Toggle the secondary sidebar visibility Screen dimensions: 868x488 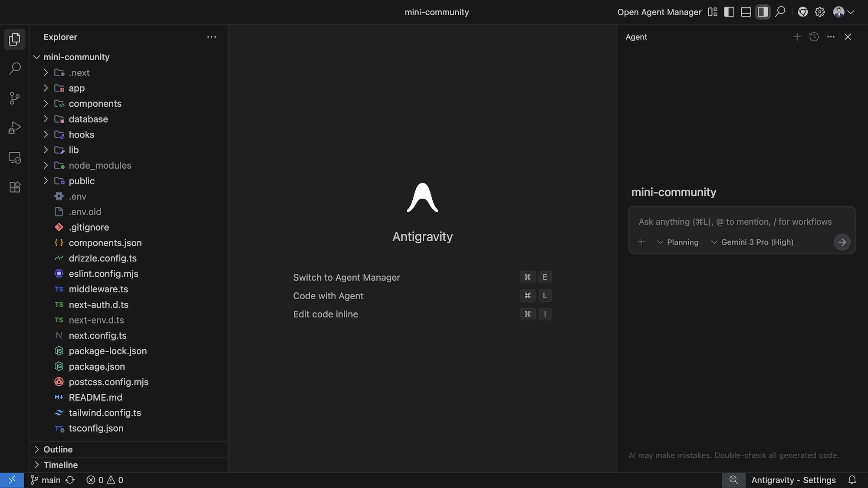[762, 12]
